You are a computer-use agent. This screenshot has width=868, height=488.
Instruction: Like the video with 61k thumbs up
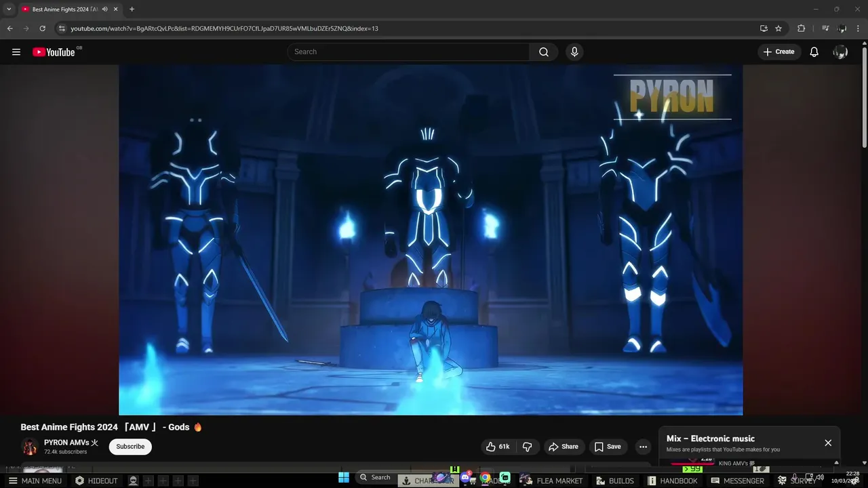498,447
